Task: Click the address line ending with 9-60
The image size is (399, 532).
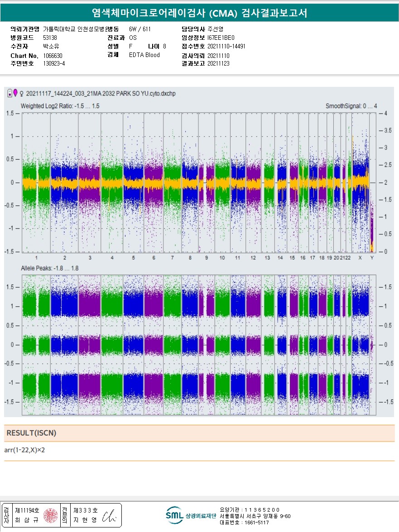Action: [255, 516]
